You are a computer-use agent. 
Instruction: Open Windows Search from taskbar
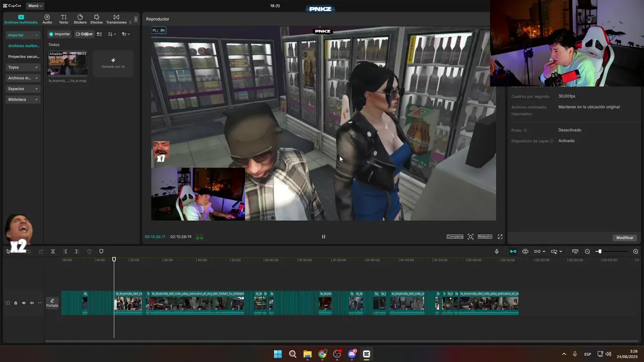[x=292, y=354]
